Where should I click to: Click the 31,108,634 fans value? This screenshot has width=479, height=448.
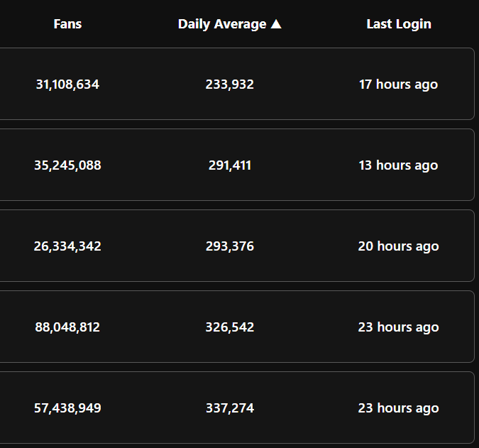tap(67, 84)
